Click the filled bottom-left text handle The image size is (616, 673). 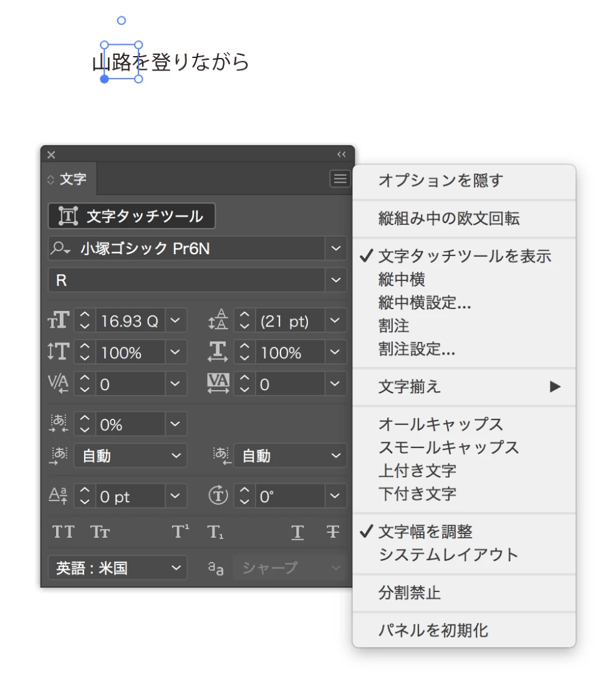pos(104,79)
